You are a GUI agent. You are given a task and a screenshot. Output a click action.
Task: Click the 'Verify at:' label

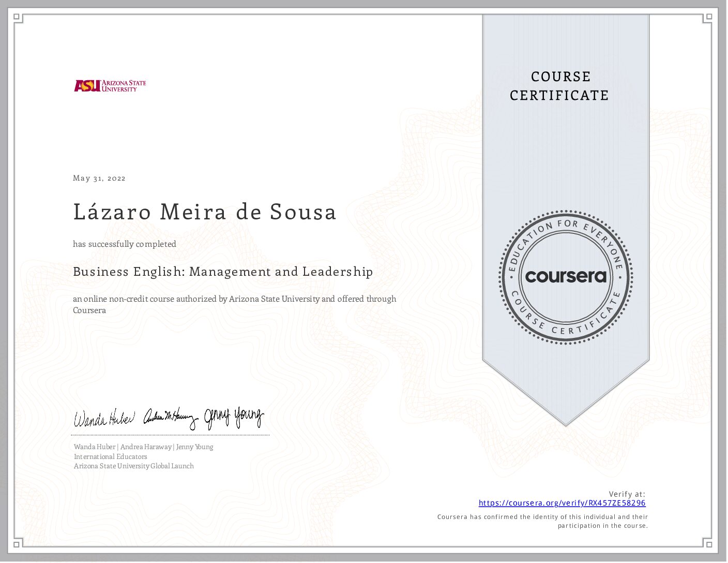click(627, 494)
